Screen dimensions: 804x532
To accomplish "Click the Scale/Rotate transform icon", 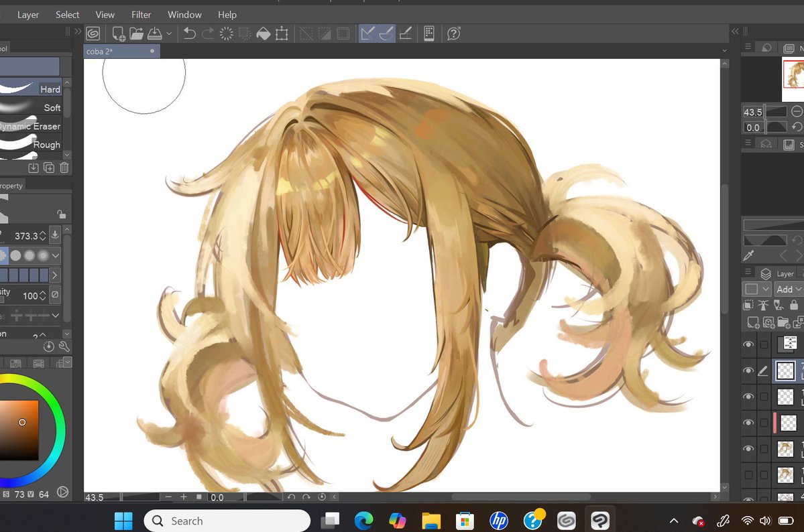I will 282,34.
